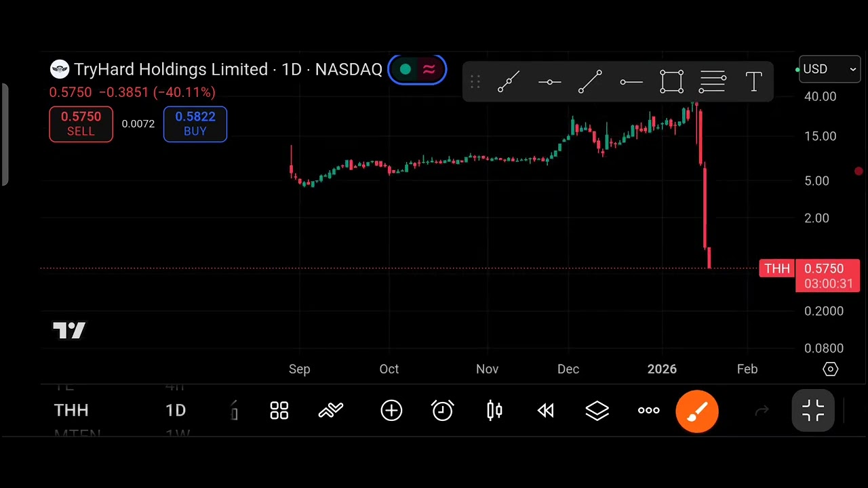Click the 40.00 price scale label
The height and width of the screenshot is (488, 868).
[820, 96]
